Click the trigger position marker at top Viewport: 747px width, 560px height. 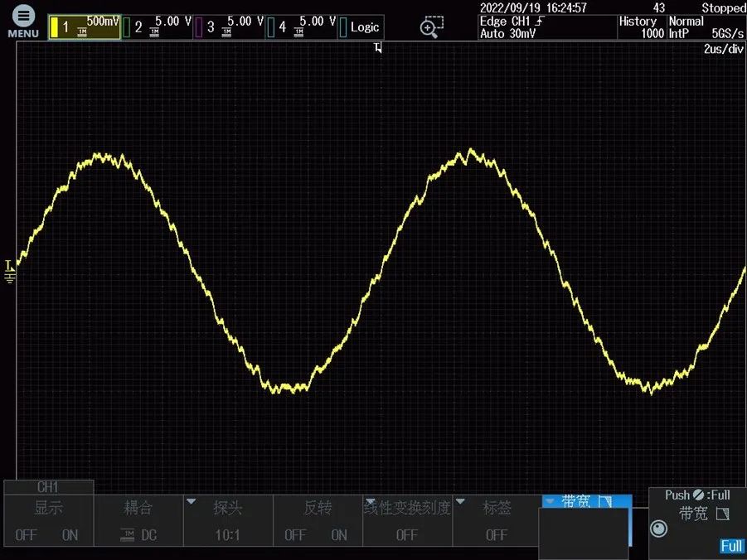coord(378,49)
